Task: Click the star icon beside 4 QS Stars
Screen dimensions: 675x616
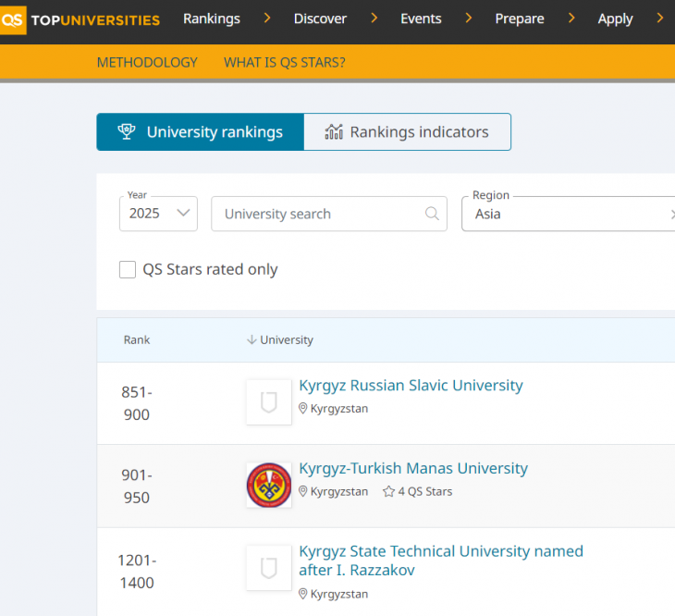Action: tap(388, 492)
